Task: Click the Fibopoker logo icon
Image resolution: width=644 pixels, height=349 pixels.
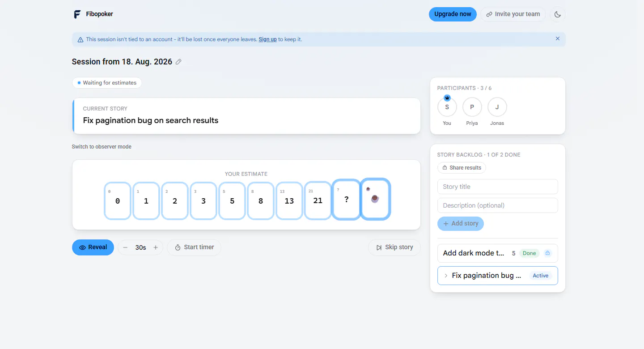Action: [x=77, y=14]
